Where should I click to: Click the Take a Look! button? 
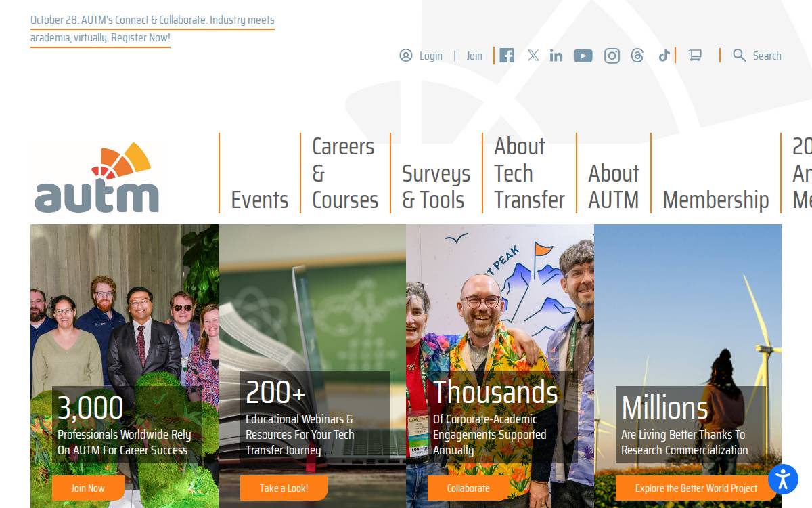click(x=284, y=488)
